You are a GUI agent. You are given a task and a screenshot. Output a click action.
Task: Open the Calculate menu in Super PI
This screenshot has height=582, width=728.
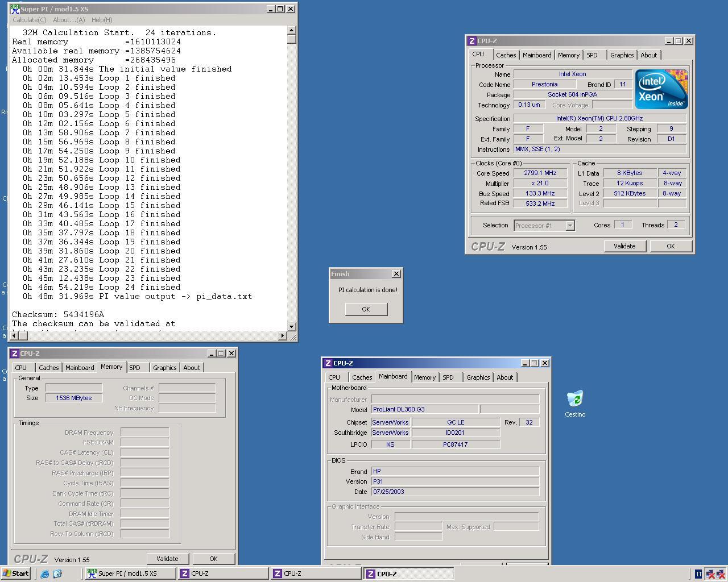click(x=29, y=20)
